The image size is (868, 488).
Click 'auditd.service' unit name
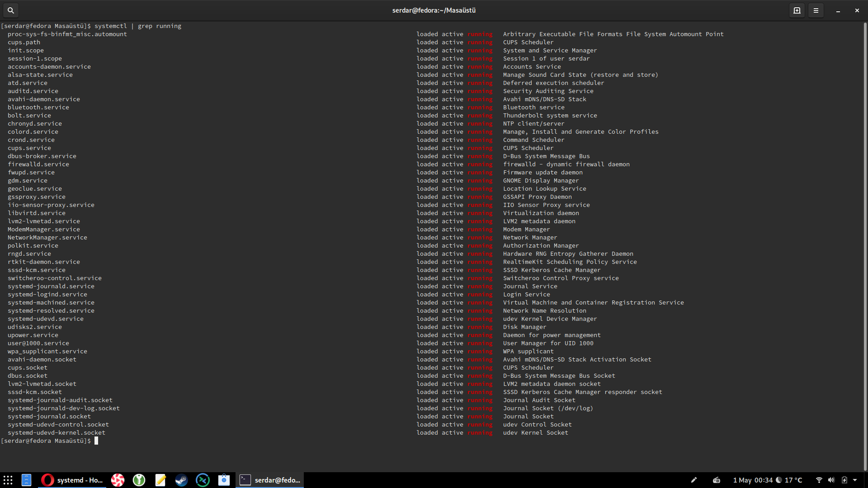[x=33, y=91]
